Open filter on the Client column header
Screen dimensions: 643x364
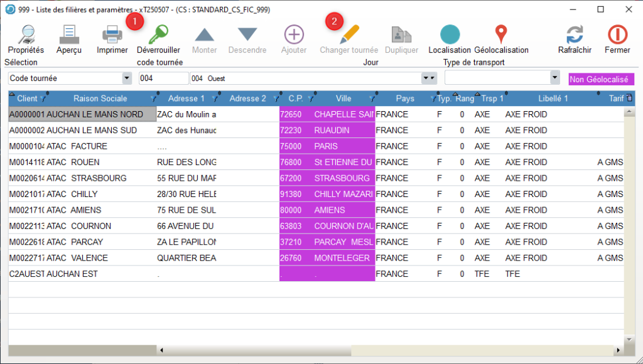(x=43, y=99)
